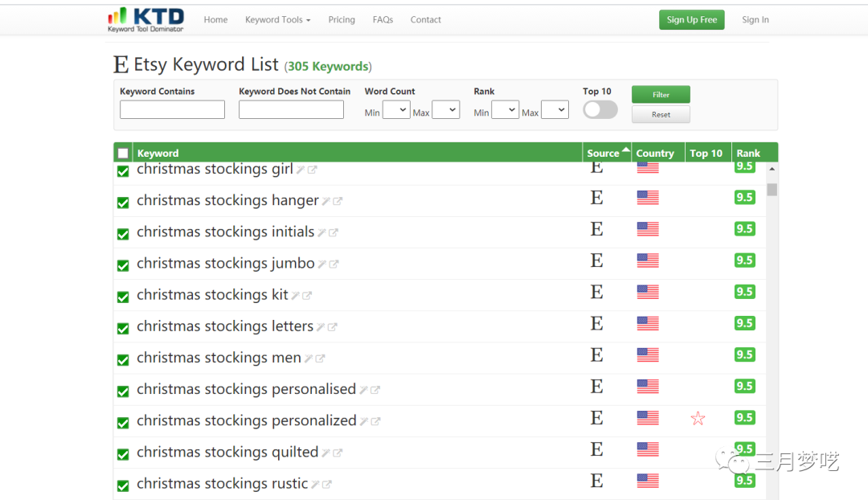Click the magic wand icon beside 'christmas stockings men'
868x500 pixels.
point(308,359)
